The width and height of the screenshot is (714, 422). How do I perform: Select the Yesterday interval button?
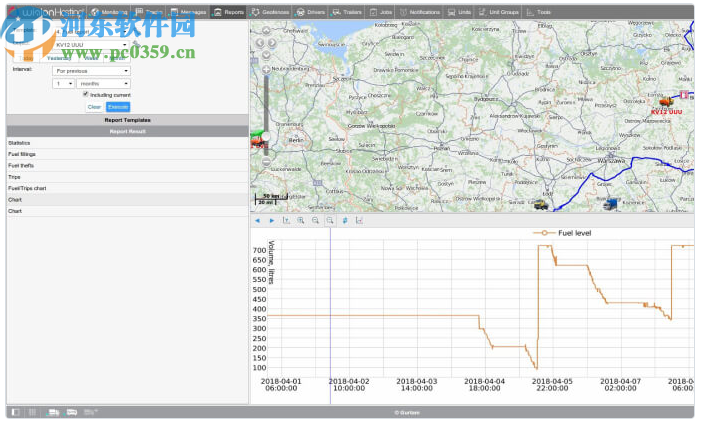(x=59, y=58)
